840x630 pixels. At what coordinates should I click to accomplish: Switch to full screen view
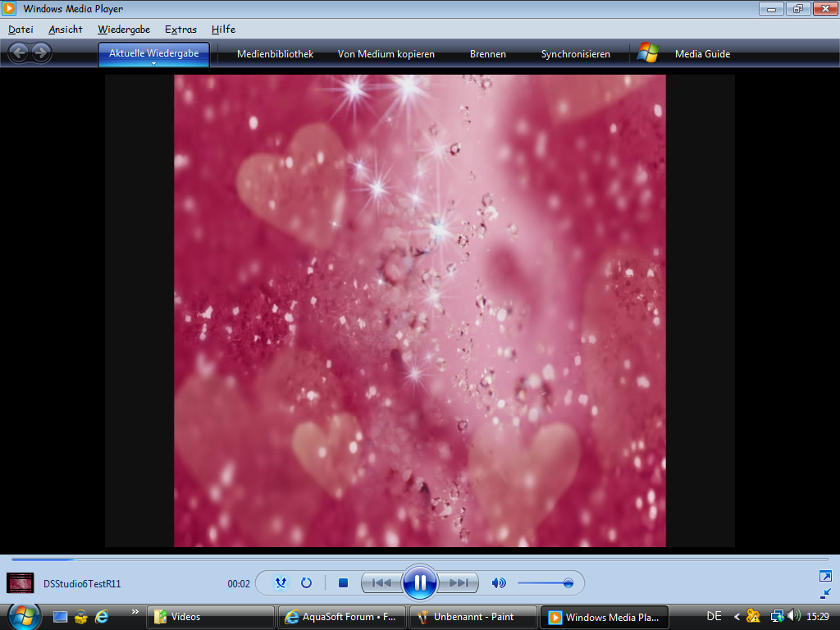click(825, 576)
